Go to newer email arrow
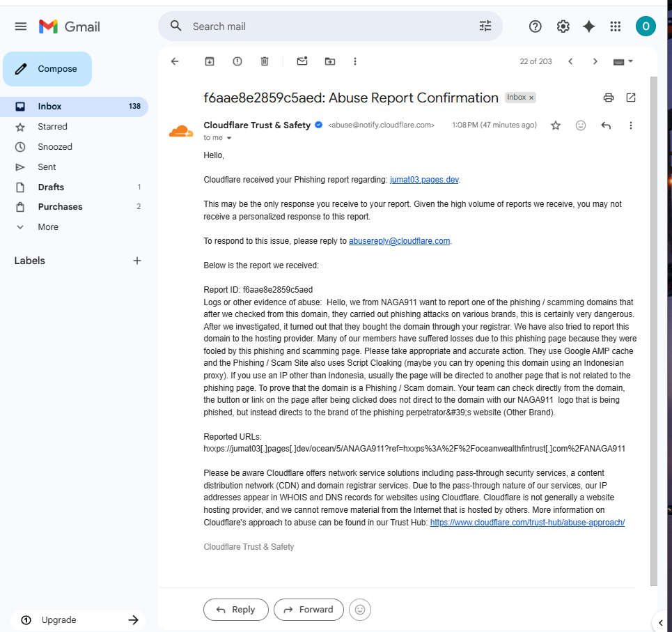 pos(570,61)
